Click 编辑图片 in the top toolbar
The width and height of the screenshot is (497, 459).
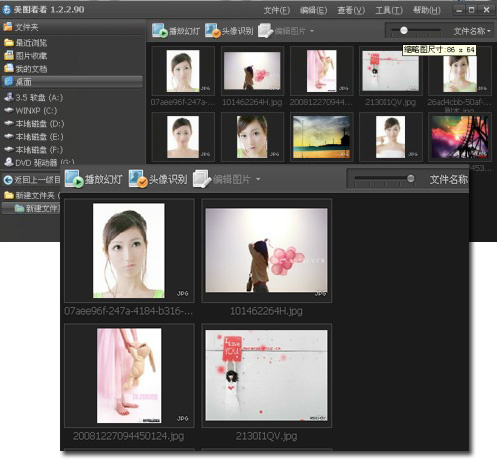click(x=282, y=31)
